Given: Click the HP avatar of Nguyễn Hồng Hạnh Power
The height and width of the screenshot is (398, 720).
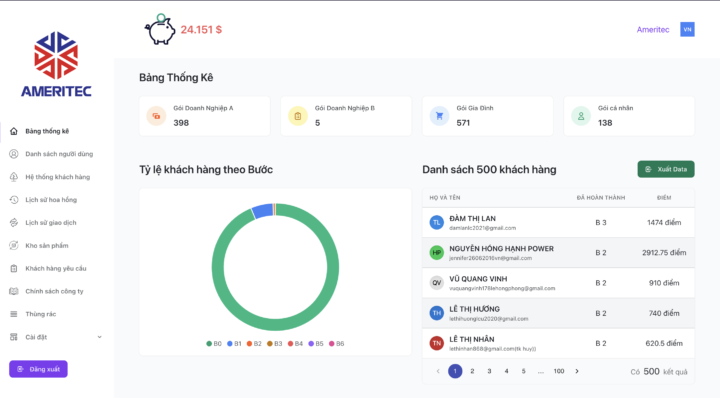Looking at the screenshot, I should tap(436, 252).
